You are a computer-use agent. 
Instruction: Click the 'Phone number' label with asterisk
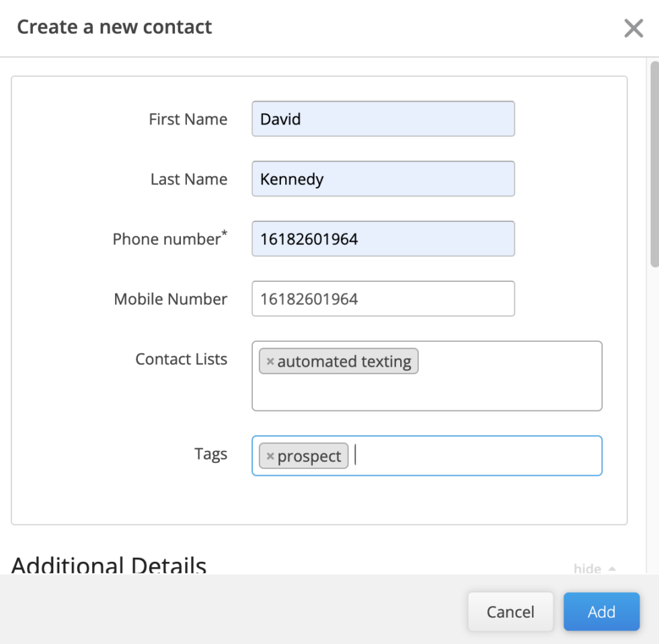coord(168,238)
